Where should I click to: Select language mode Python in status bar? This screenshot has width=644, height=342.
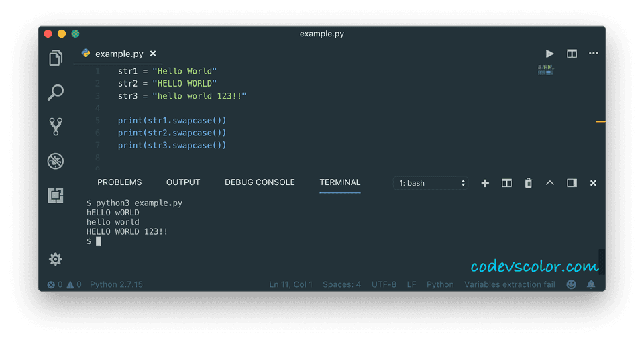440,284
